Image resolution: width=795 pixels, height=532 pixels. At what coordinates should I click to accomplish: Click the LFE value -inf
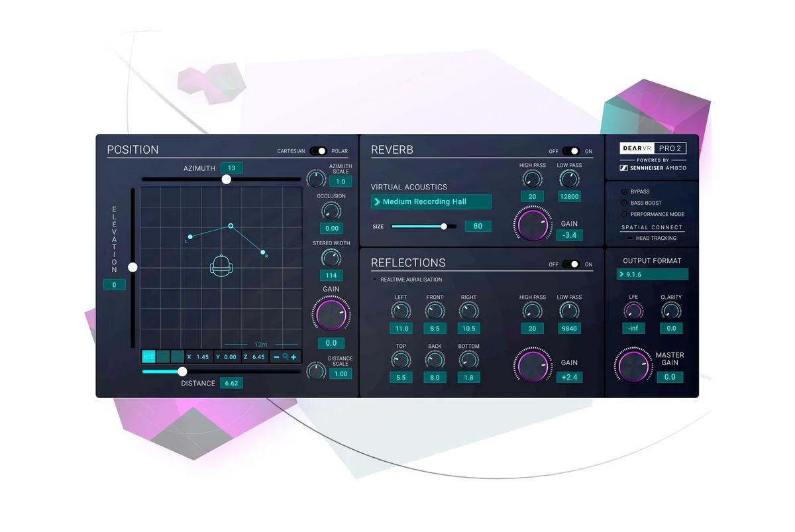[633, 328]
